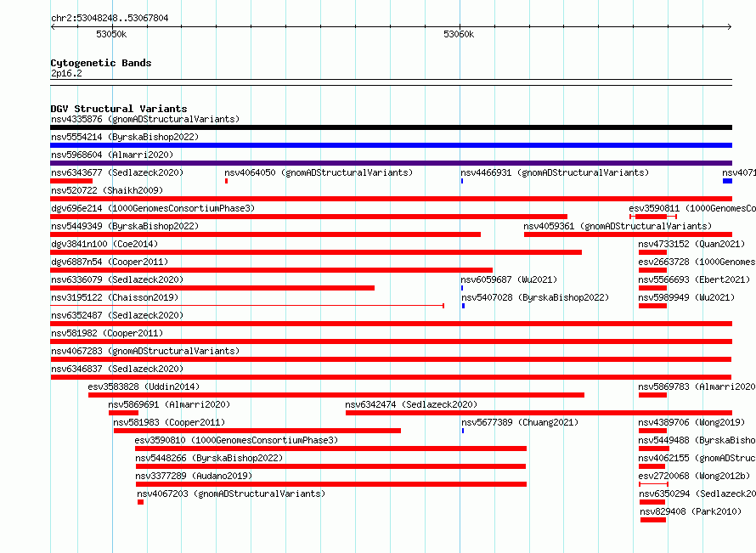This screenshot has width=756, height=553.
Task: Open nsv5968604 Almarri2020 variant label
Action: pos(112,155)
